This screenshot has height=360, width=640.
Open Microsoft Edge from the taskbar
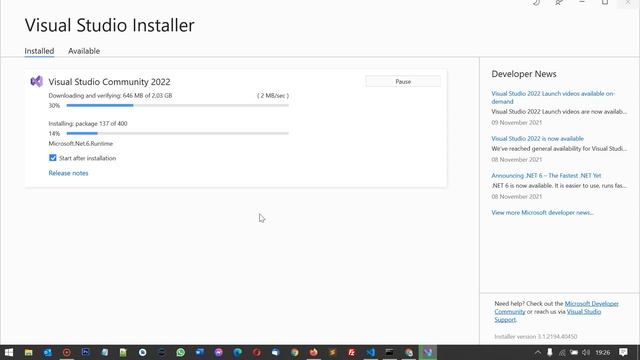click(x=238, y=352)
